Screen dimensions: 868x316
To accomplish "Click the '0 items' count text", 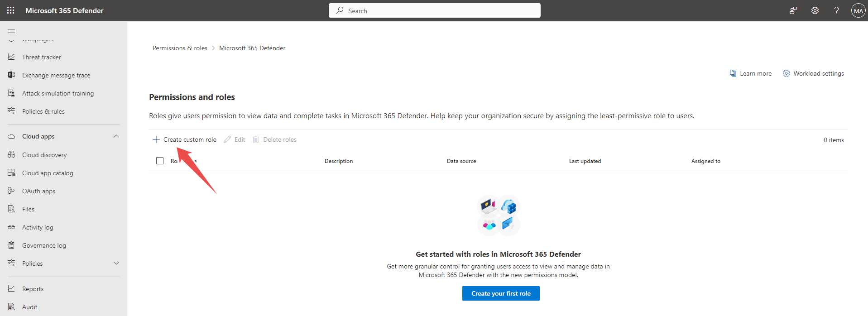I will point(834,140).
